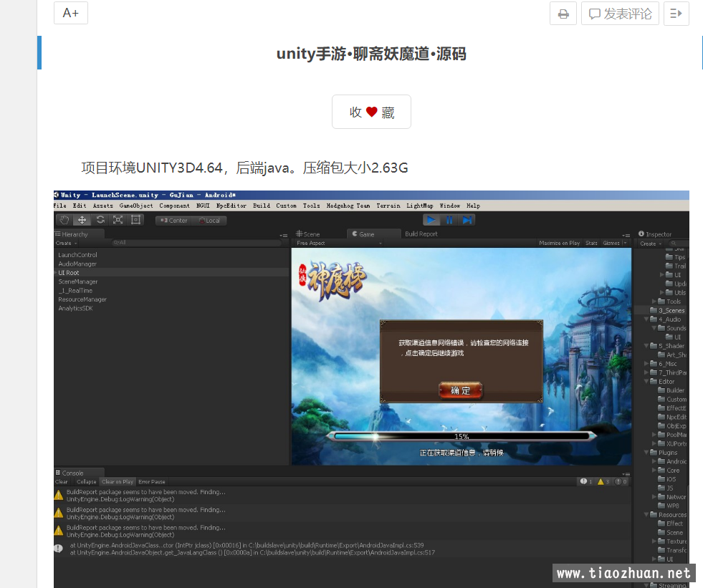
Task: Select the Hand tool in Unity toolbar
Action: [x=64, y=220]
